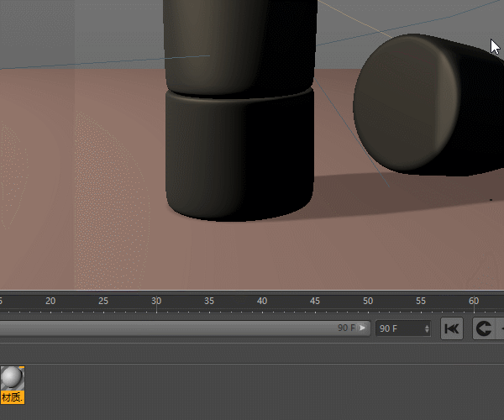Screen dimensions: 504x420
Task: Click frame 20 on the timeline ruler
Action: coord(50,306)
